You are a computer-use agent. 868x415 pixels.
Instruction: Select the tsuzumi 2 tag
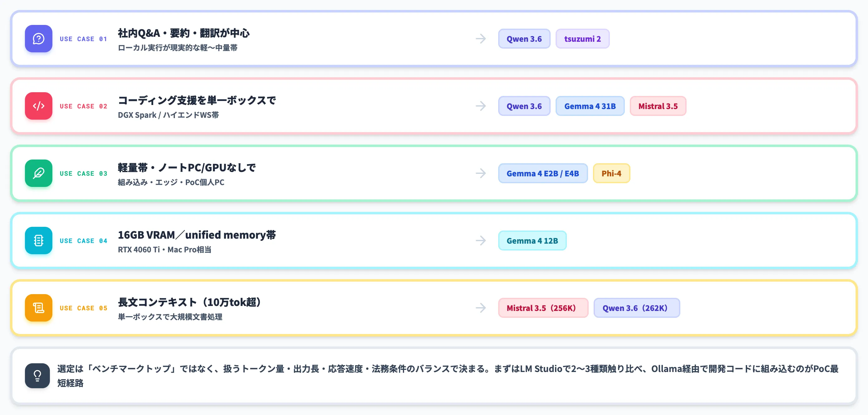(x=583, y=39)
